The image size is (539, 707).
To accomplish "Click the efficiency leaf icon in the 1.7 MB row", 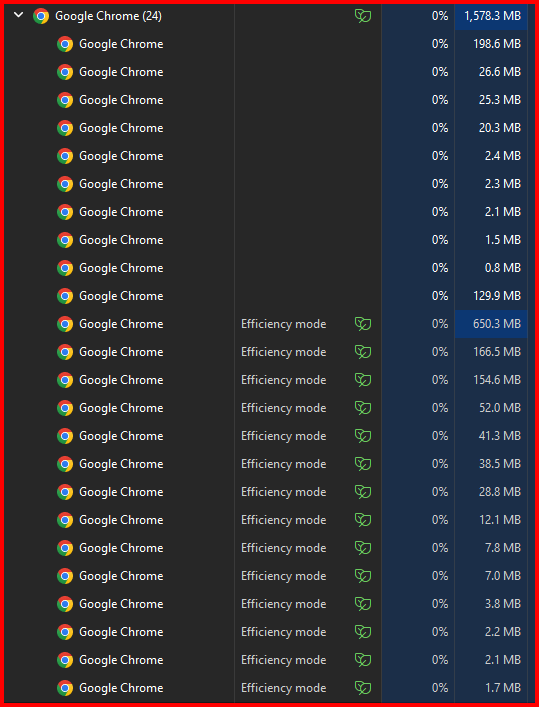I will point(363,688).
